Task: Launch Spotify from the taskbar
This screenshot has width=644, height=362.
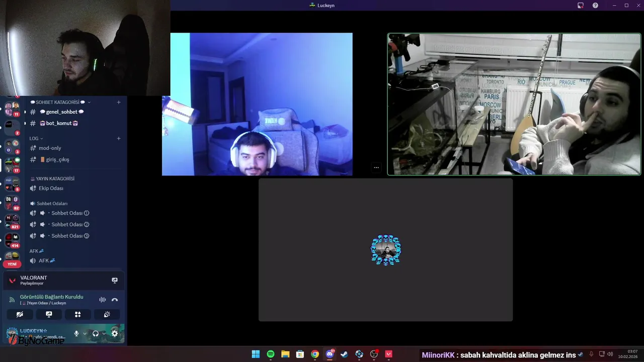Action: coord(271,354)
